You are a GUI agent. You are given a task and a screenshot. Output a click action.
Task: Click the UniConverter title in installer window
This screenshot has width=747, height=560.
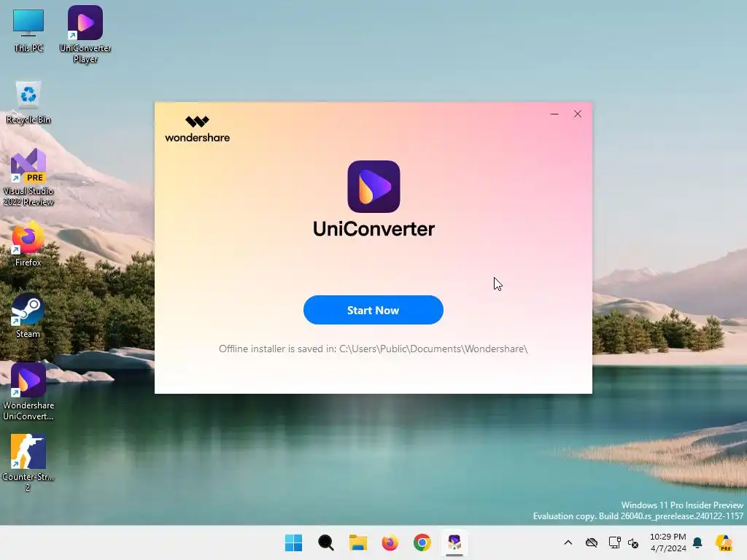point(374,229)
